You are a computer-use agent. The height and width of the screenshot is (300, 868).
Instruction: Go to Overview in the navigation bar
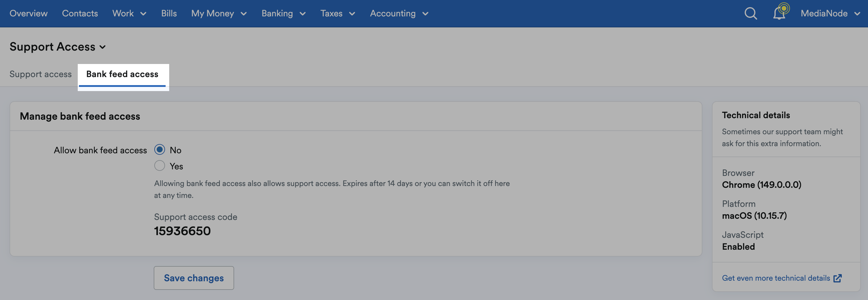(29, 13)
